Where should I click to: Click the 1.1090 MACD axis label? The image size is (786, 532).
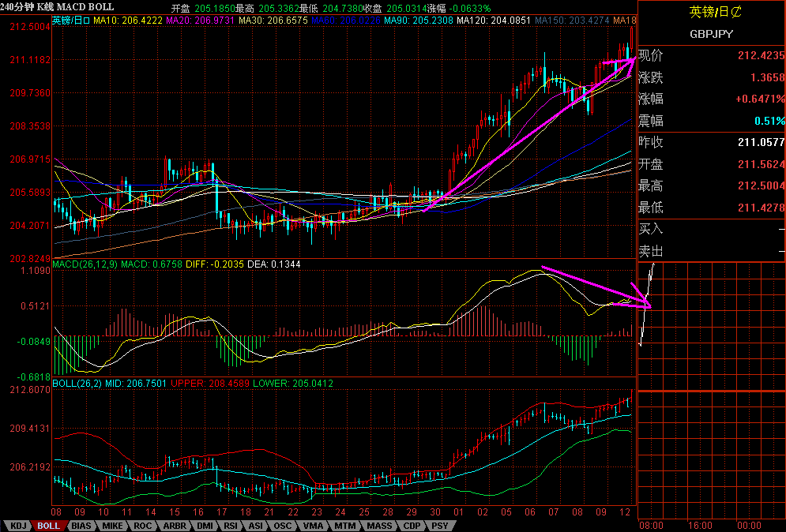(x=36, y=271)
